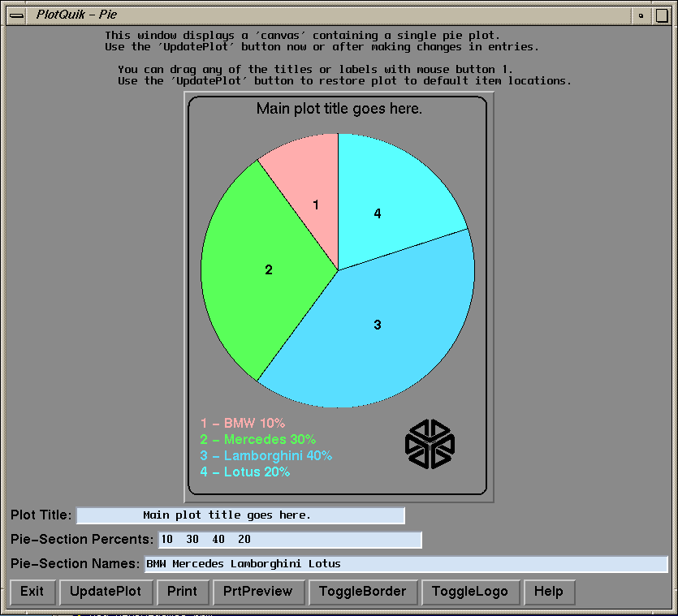Open the PrtPreview button

pos(258,592)
